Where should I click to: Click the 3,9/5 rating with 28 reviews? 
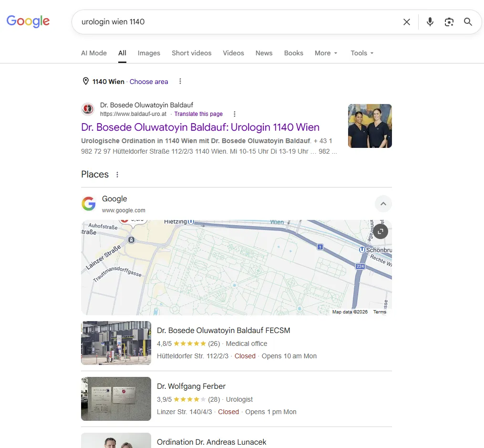pyautogui.click(x=188, y=399)
